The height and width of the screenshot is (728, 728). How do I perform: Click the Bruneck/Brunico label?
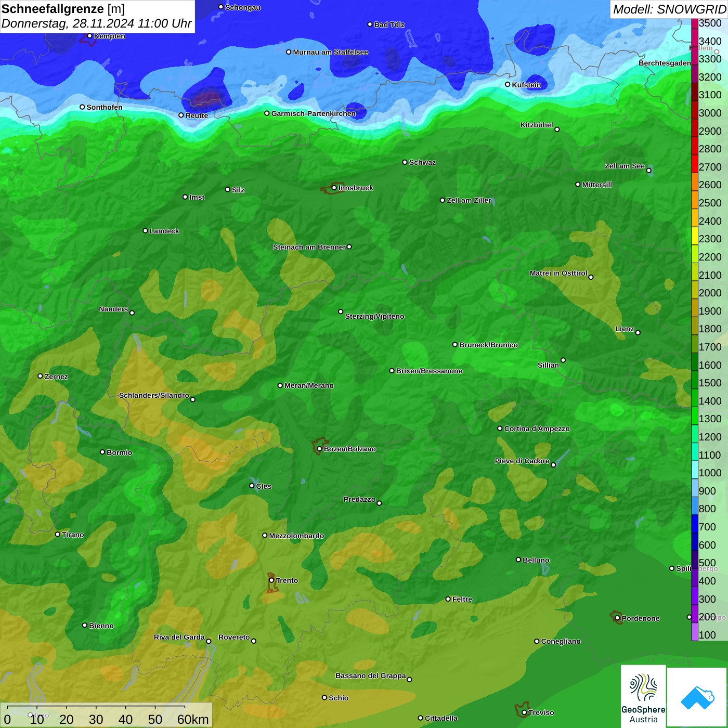(x=488, y=345)
